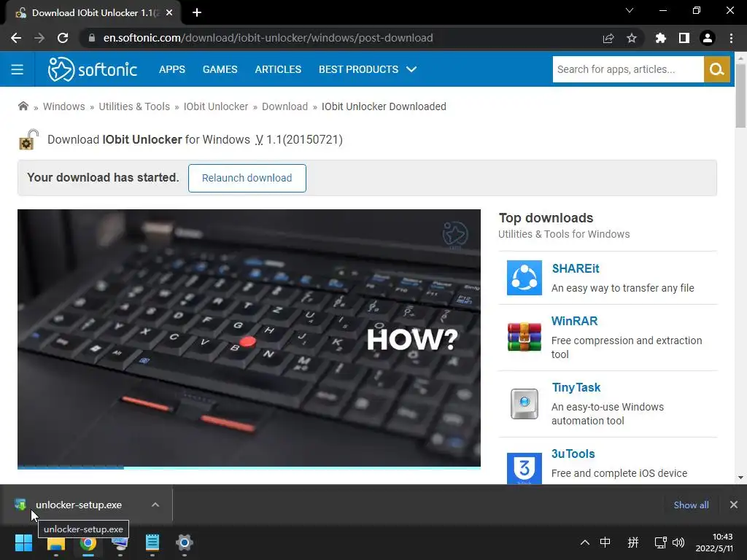Click the page vertical scrollbar thumb
The width and height of the screenshot is (747, 560).
click(x=740, y=96)
